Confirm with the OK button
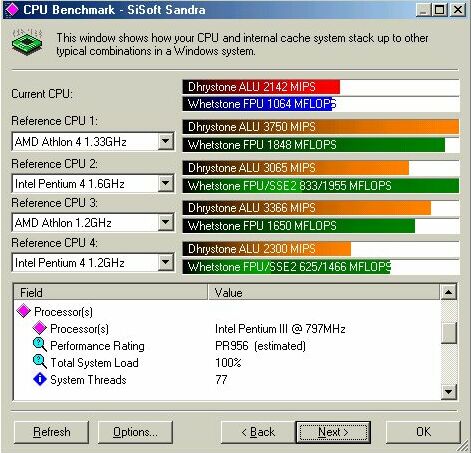Image resolution: width=471 pixels, height=453 pixels. pyautogui.click(x=423, y=432)
